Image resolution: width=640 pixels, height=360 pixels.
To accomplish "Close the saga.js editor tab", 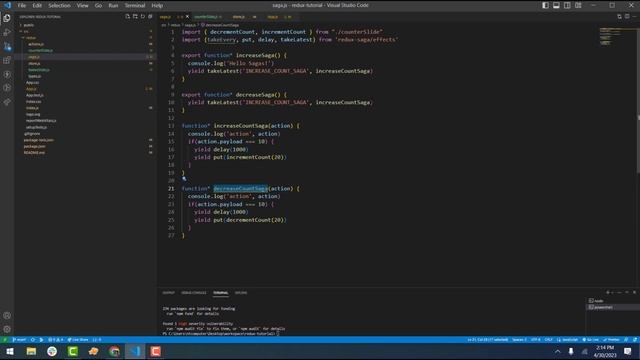I will (187, 17).
